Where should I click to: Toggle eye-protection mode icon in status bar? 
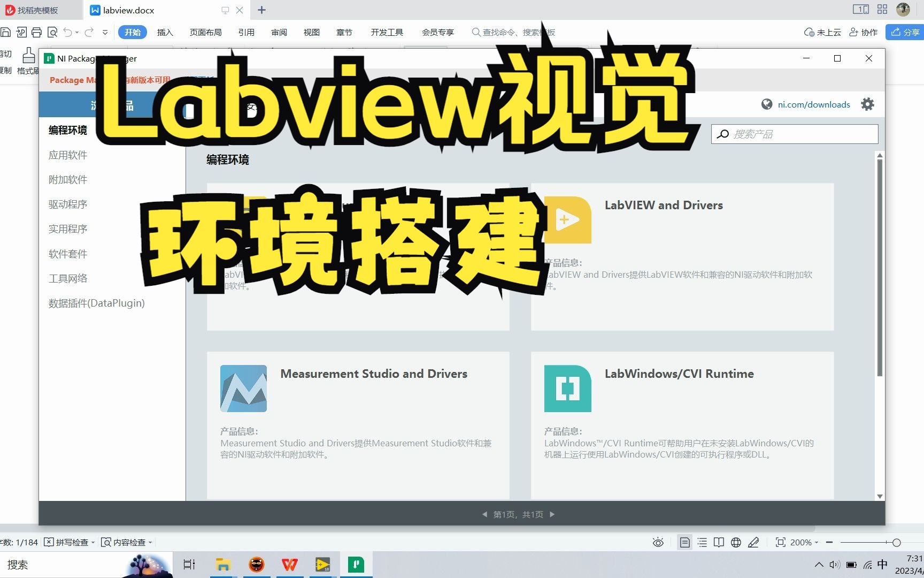pyautogui.click(x=658, y=543)
